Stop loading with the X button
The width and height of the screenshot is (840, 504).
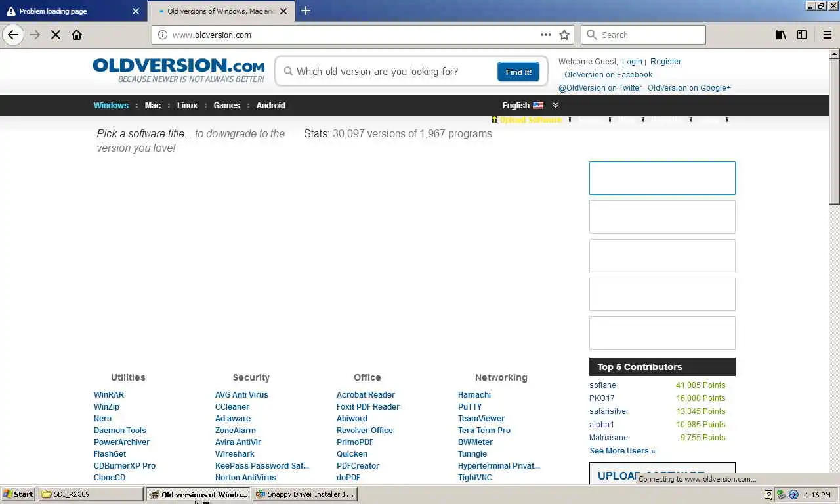(56, 35)
